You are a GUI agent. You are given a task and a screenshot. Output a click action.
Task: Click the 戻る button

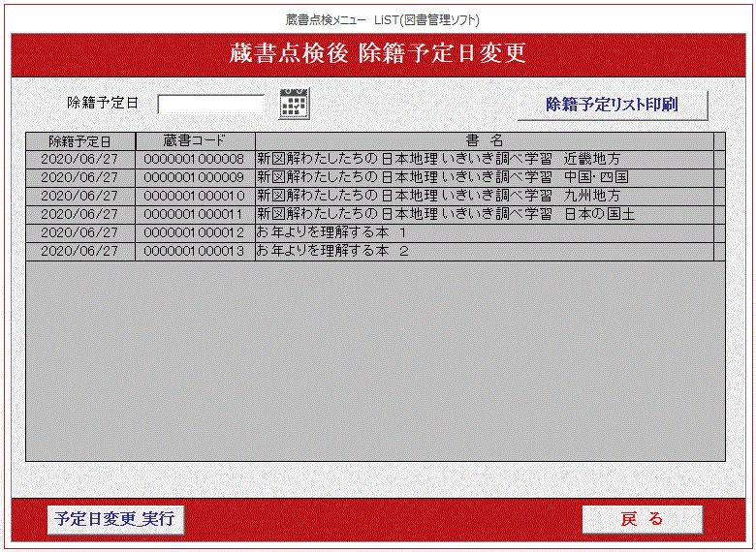[642, 519]
